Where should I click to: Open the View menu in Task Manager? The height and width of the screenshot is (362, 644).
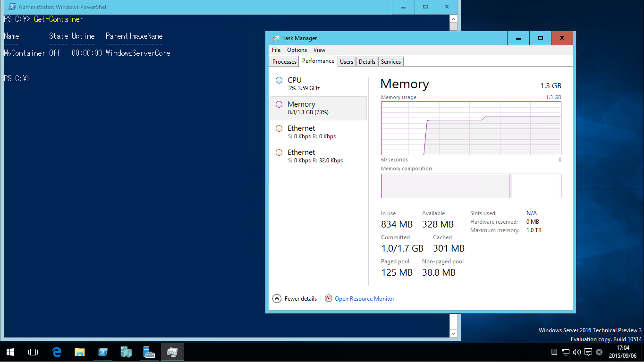(319, 50)
